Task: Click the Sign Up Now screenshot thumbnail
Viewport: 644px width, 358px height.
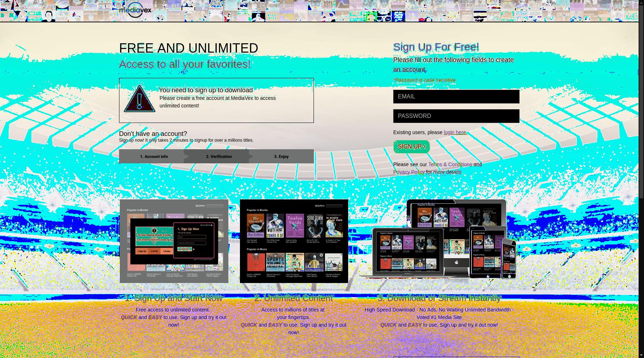Action: pos(174,241)
